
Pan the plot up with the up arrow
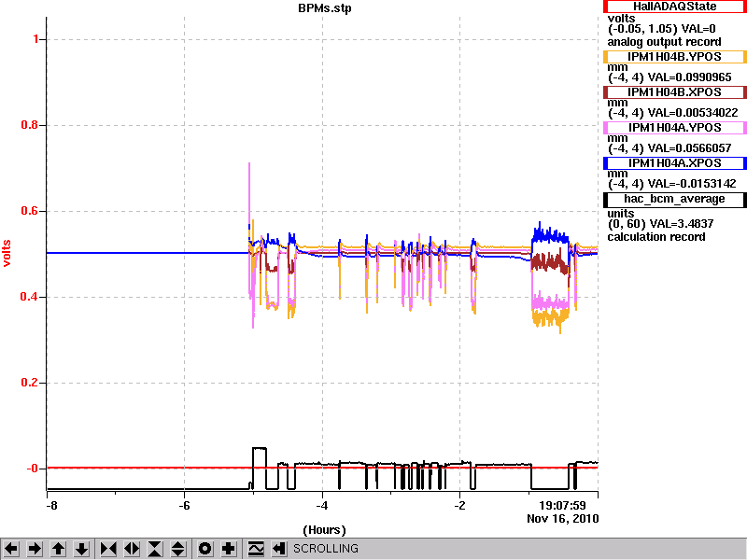(x=58, y=549)
